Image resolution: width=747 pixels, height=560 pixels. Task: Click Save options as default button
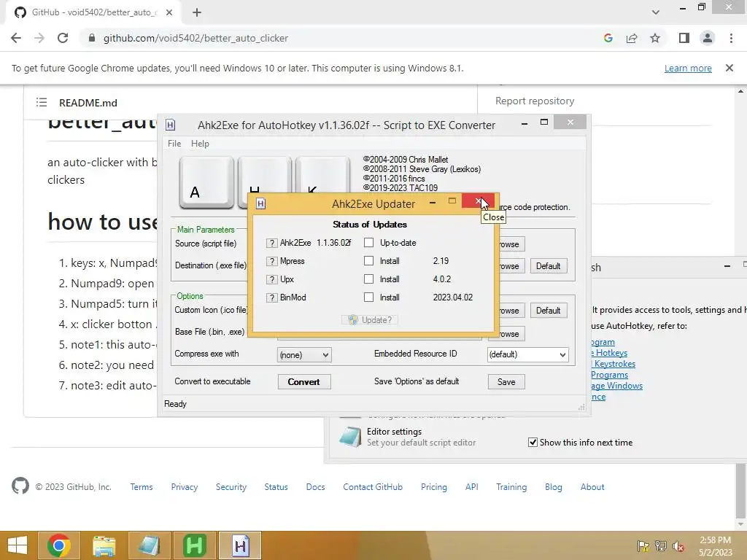point(506,382)
